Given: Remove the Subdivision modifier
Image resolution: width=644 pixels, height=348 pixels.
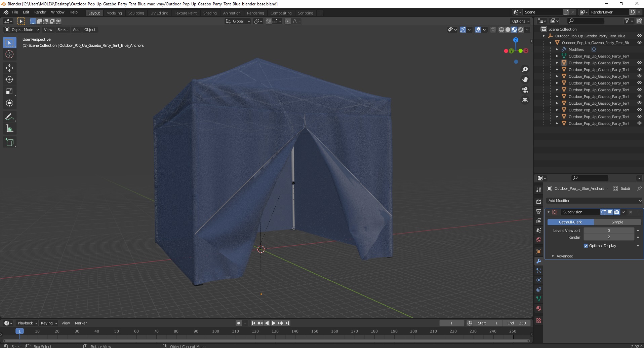Looking at the screenshot, I should coord(631,212).
